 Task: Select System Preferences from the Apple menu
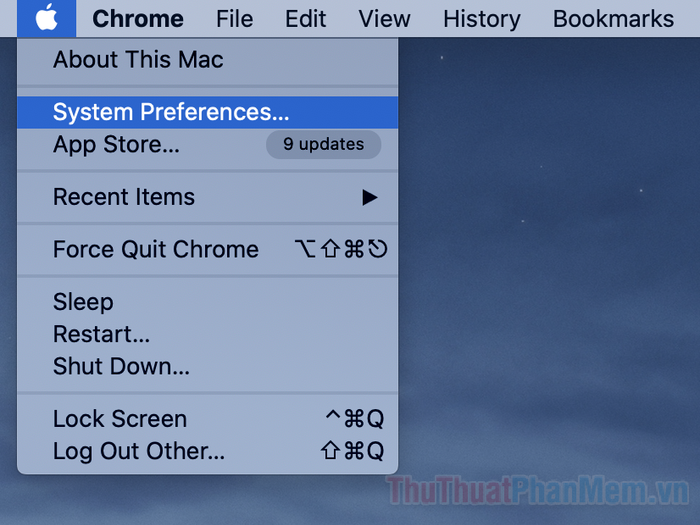pyautogui.click(x=171, y=112)
